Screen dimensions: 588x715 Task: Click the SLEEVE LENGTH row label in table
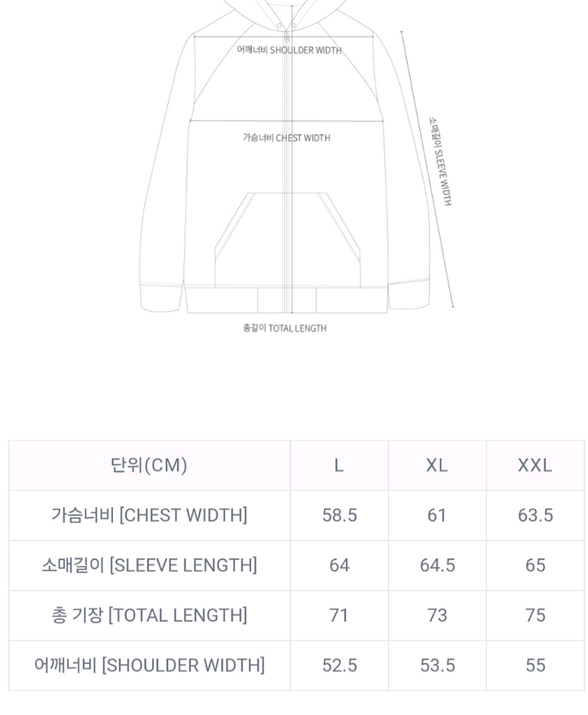(x=149, y=565)
